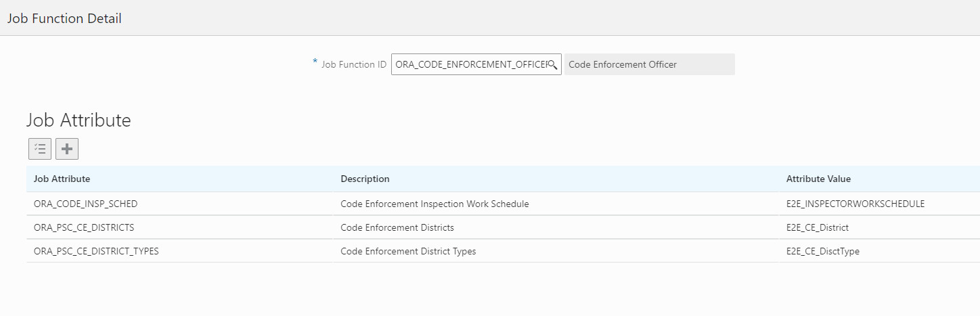Click the multi-select list icon button
The image size is (980, 316).
tap(40, 149)
